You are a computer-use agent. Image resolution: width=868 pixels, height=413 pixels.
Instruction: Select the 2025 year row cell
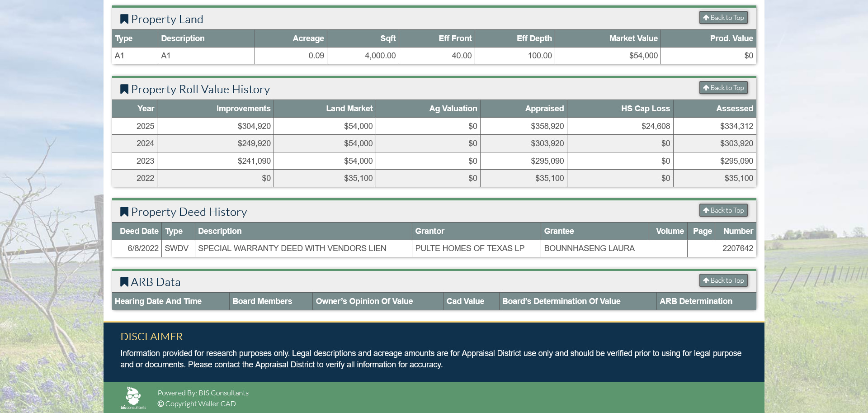pyautogui.click(x=135, y=126)
